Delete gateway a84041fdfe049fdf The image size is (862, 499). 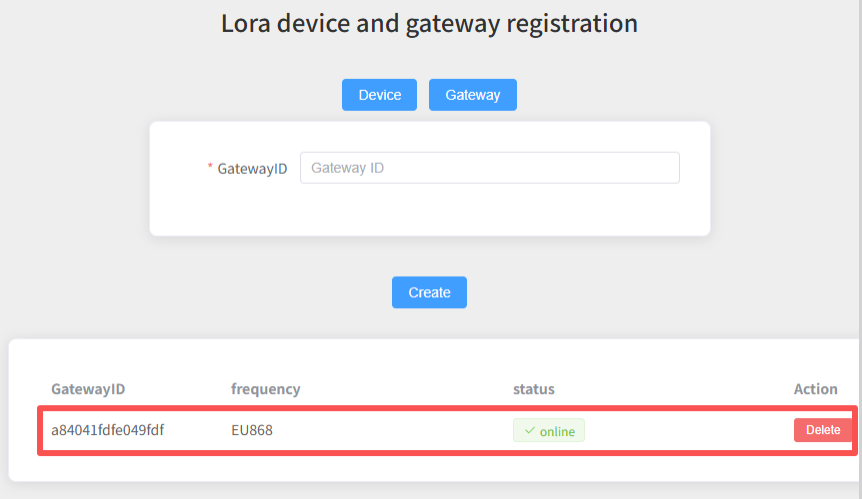coord(823,430)
